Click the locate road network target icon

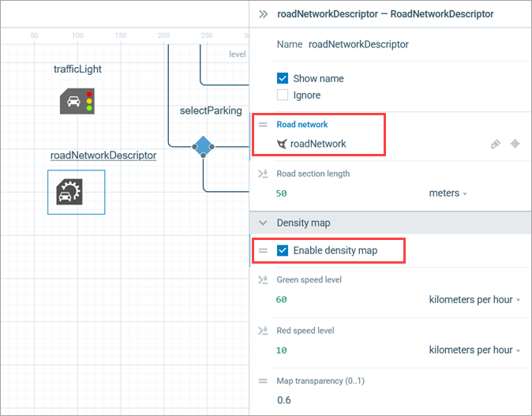pyautogui.click(x=515, y=144)
